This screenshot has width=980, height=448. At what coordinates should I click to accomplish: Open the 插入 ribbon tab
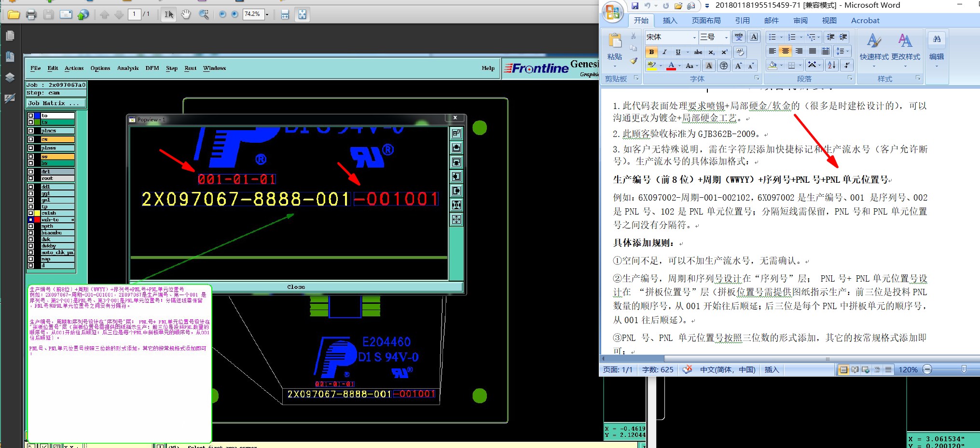670,20
